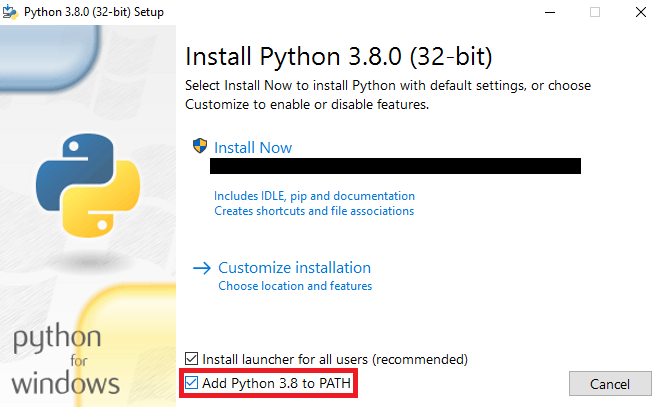The height and width of the screenshot is (407, 664).
Task: Click the large Python logo graphic
Action: click(x=88, y=186)
